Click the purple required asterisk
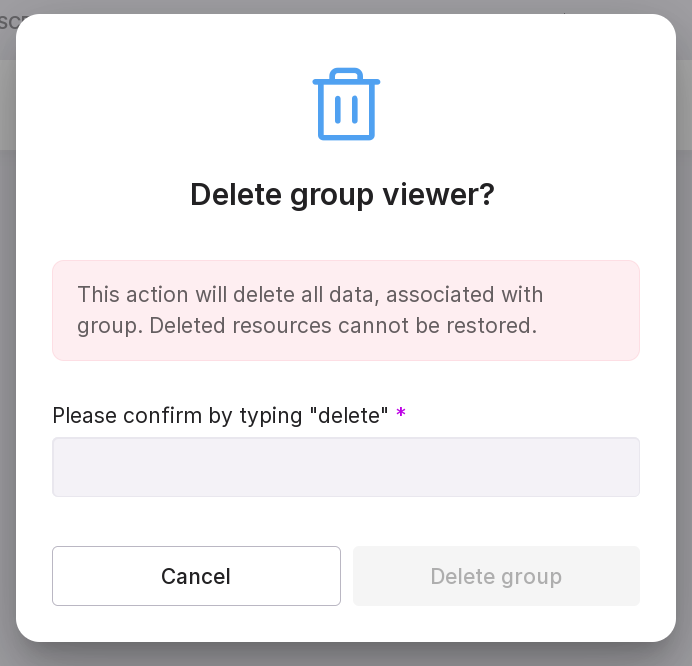 (x=401, y=415)
